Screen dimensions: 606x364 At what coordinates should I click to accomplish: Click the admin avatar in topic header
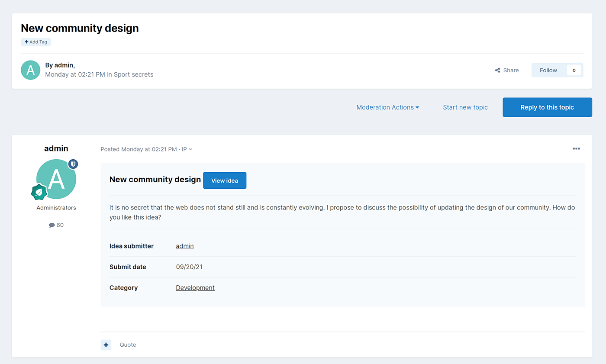pos(30,70)
